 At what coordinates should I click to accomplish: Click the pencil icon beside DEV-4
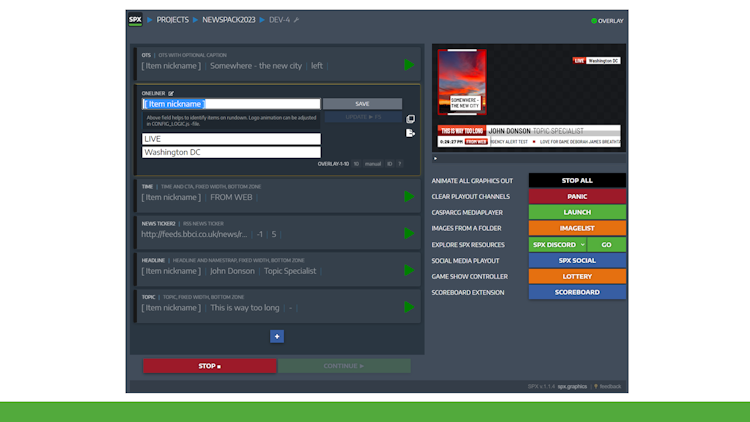296,20
